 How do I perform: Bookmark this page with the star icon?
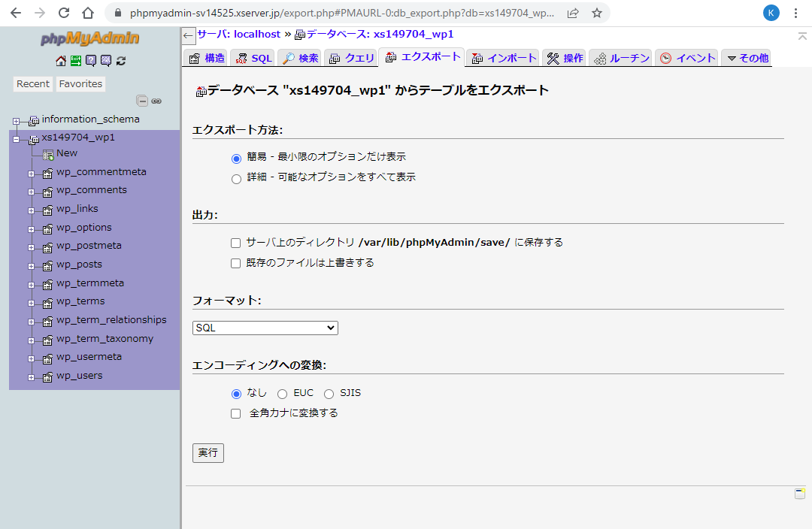[596, 13]
